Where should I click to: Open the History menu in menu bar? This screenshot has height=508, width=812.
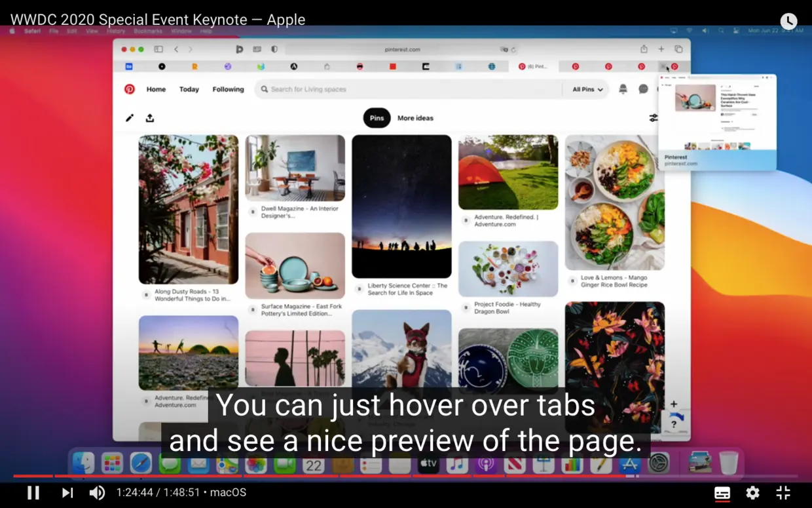115,31
